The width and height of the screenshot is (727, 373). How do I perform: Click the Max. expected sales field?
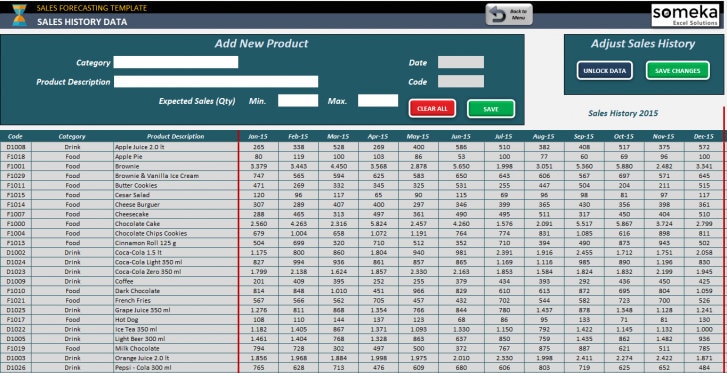[x=378, y=101]
